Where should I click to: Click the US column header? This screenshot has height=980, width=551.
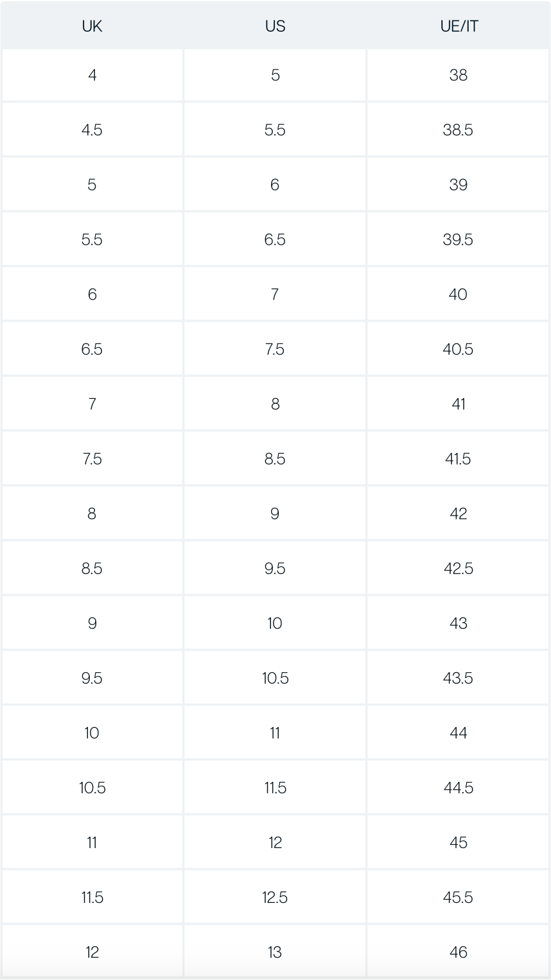(275, 26)
